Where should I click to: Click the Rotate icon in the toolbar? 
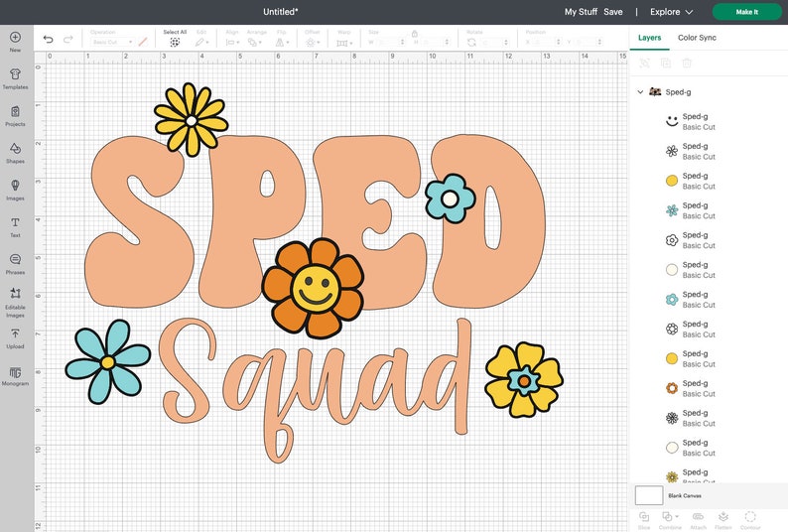(x=471, y=43)
